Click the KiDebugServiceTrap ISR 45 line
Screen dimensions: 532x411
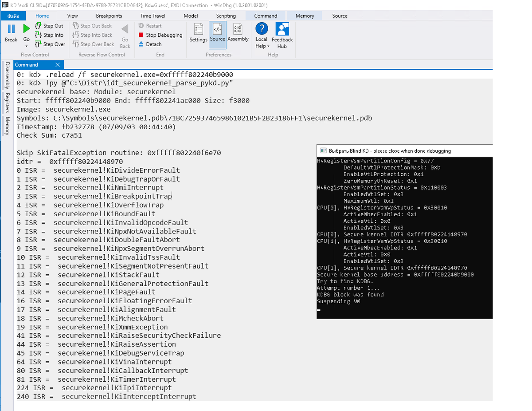pyautogui.click(x=100, y=353)
